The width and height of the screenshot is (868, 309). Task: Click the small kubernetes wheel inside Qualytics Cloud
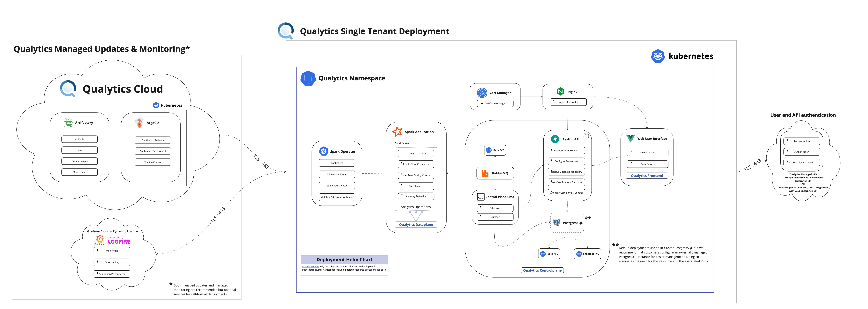156,105
